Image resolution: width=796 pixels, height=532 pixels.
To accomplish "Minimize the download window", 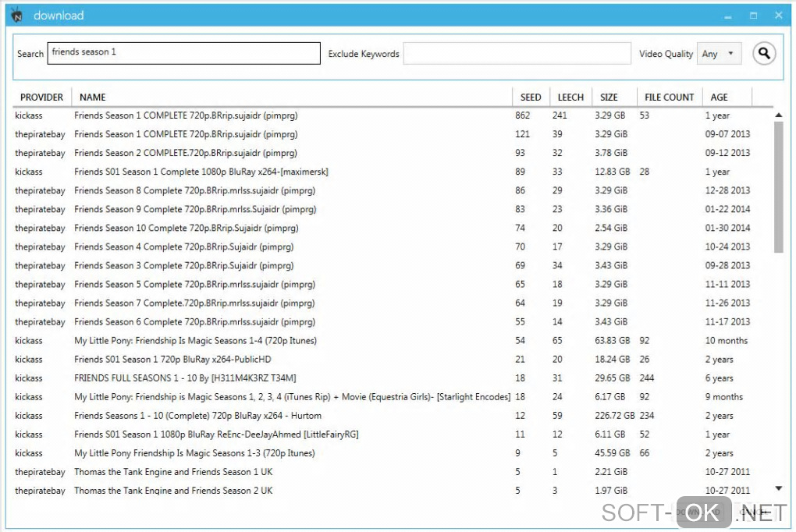I will [x=728, y=16].
